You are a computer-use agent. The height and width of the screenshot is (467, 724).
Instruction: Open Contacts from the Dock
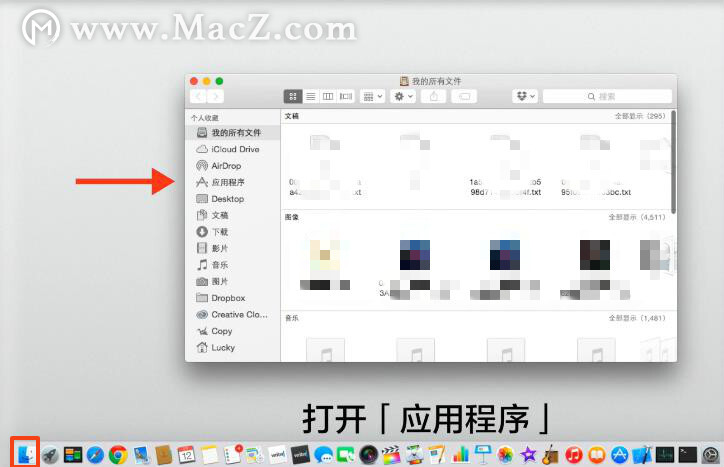pos(164,455)
